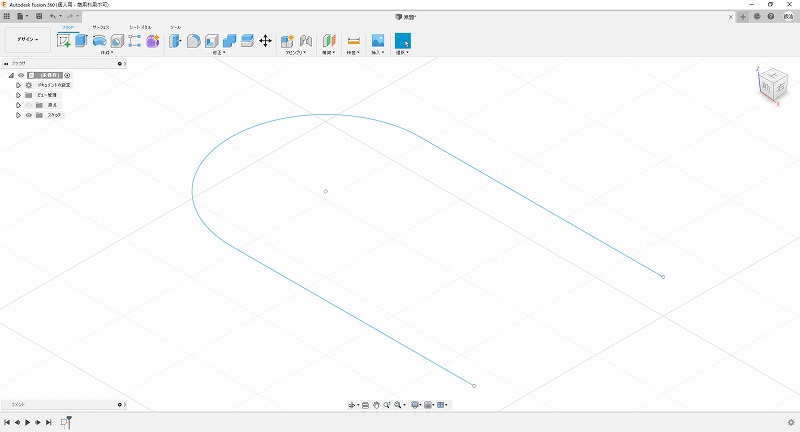This screenshot has height=432, width=800.
Task: Click the Fillet tool icon
Action: pyautogui.click(x=194, y=41)
